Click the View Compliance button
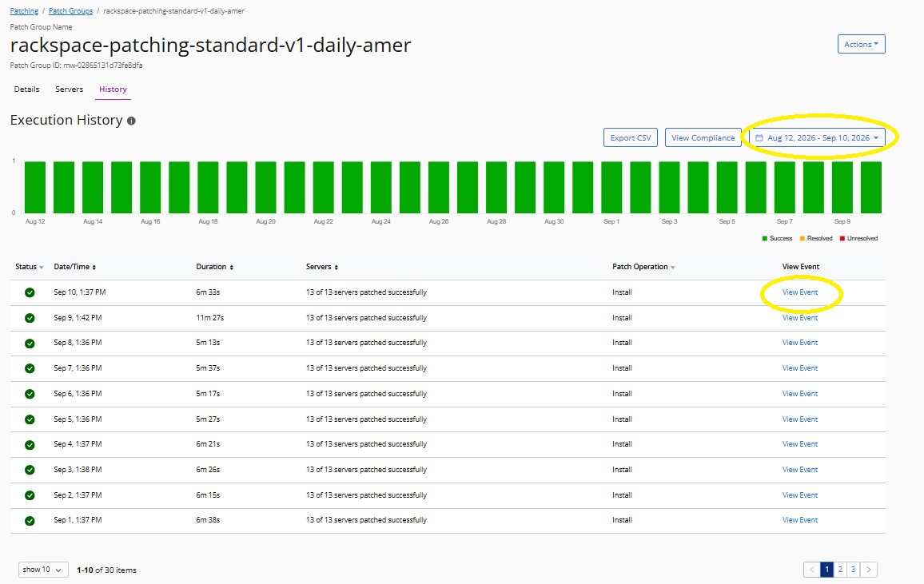 [703, 137]
